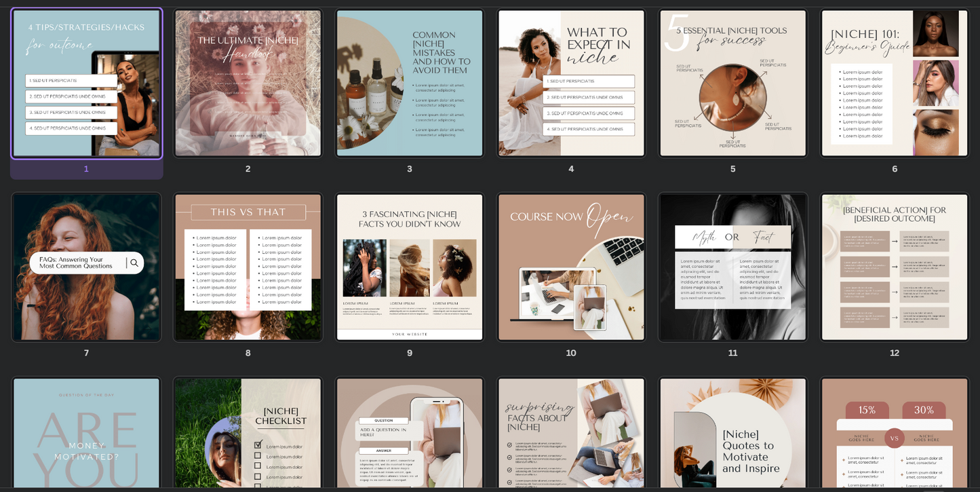Click page number label 11
This screenshot has height=492, width=980.
click(x=733, y=353)
